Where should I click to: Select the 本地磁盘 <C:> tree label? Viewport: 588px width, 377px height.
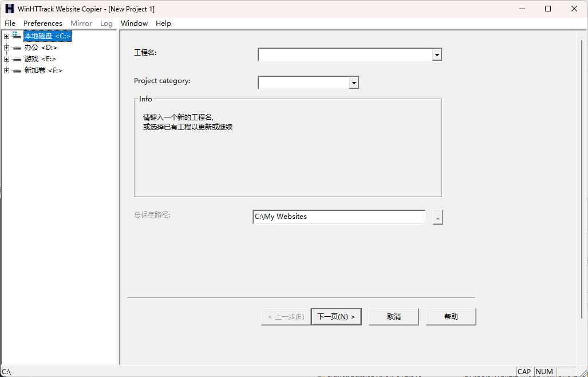click(48, 36)
